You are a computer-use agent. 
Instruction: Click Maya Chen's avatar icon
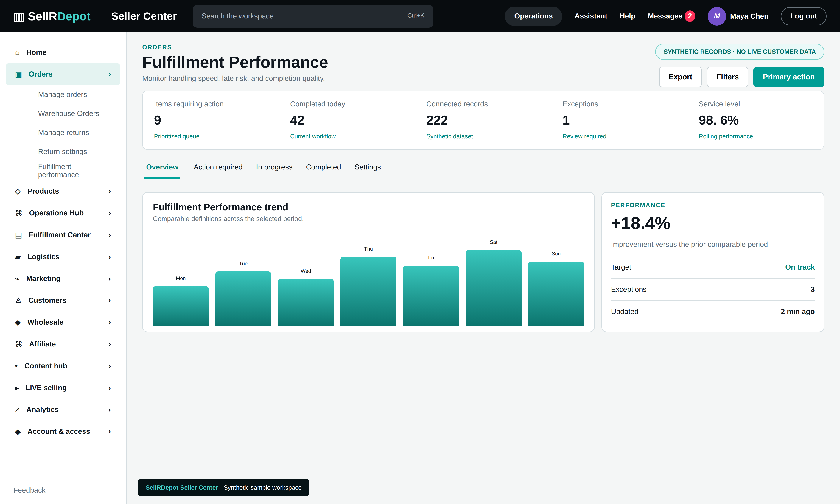point(717,16)
